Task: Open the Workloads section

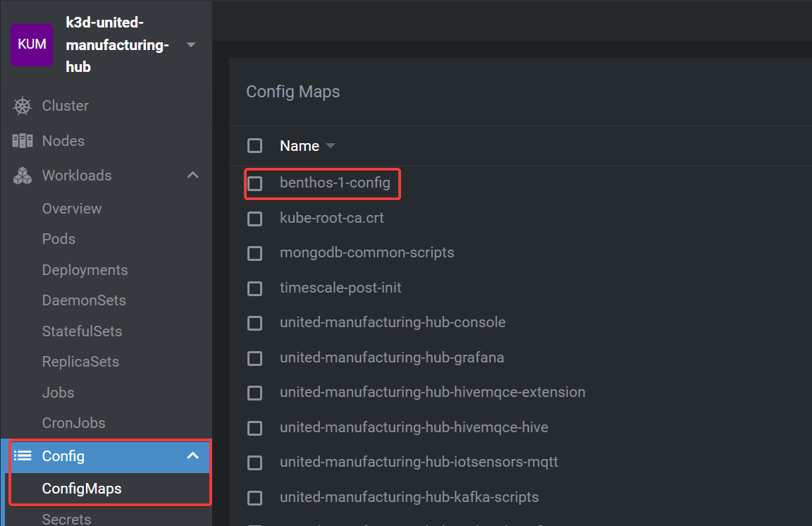Action: [77, 176]
